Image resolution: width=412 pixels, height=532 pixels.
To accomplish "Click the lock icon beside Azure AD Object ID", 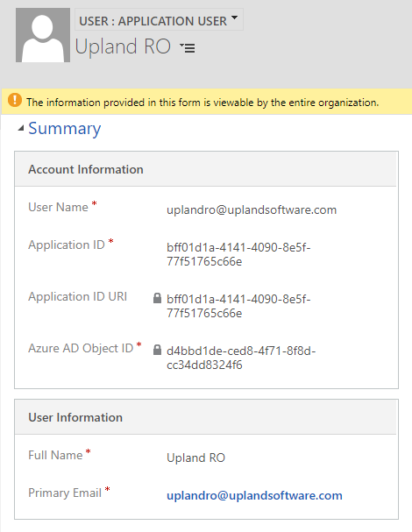I will pos(157,350).
